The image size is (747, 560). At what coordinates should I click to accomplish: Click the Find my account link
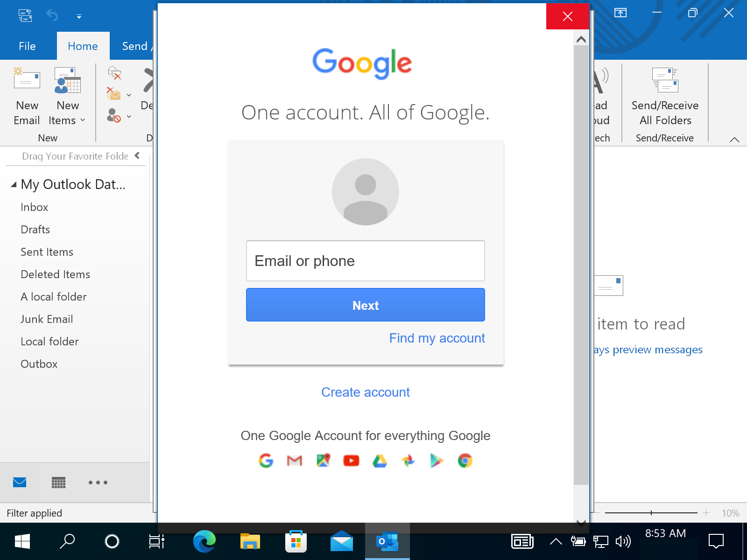437,338
